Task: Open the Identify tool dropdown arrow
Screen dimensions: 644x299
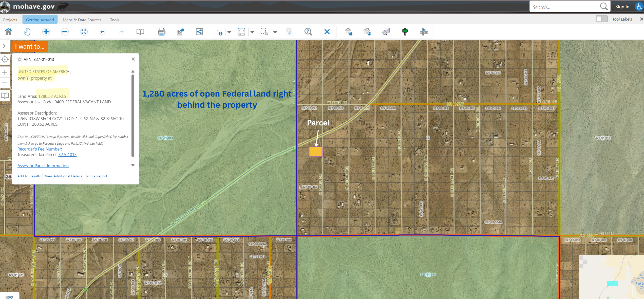Action: pyautogui.click(x=229, y=32)
